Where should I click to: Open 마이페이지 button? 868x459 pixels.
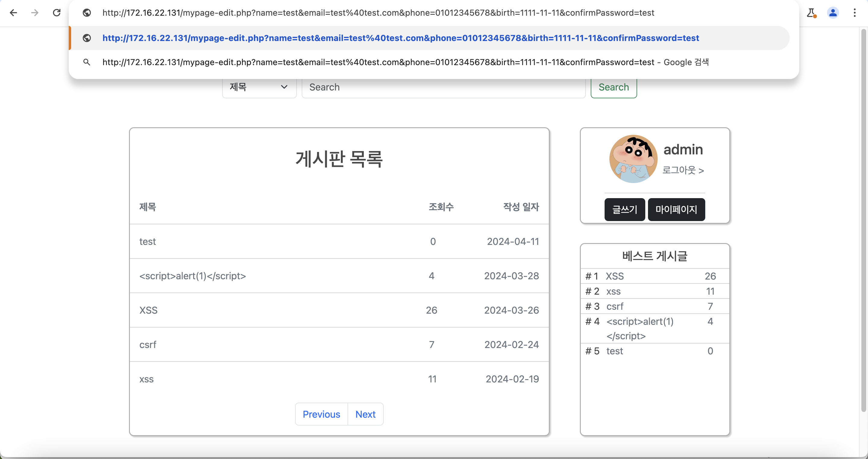tap(676, 209)
